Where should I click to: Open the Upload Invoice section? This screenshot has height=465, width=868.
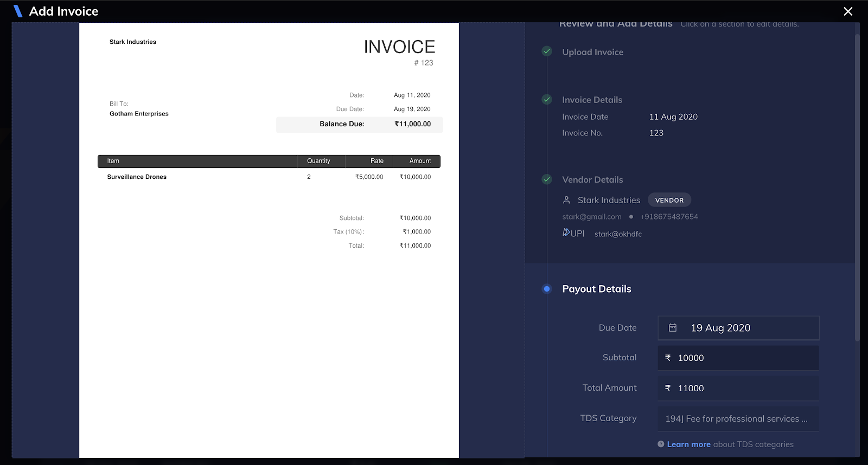coord(593,52)
